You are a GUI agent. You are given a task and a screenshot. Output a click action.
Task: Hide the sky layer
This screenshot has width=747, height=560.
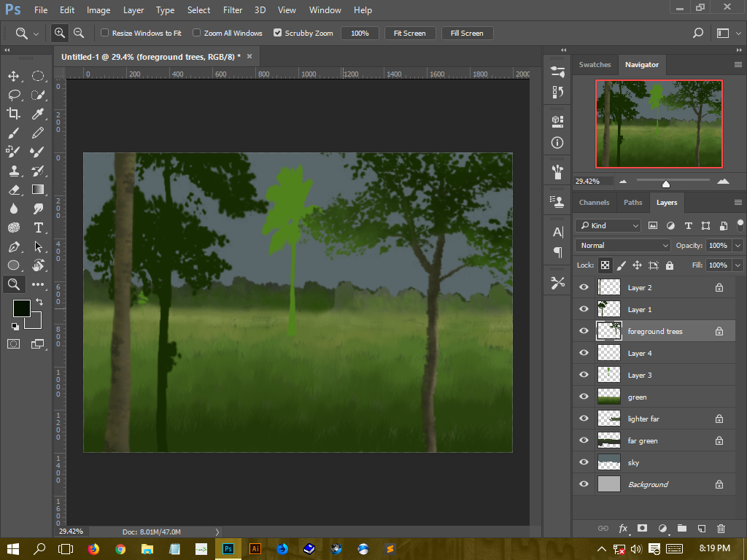tap(584, 462)
